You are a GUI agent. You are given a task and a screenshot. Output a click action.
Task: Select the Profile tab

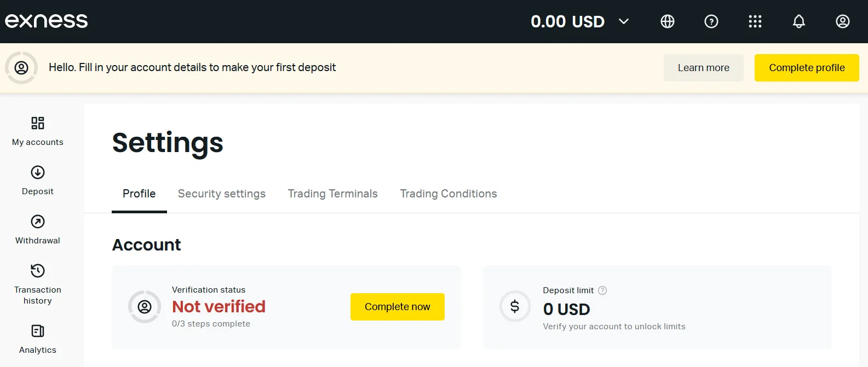coord(139,194)
